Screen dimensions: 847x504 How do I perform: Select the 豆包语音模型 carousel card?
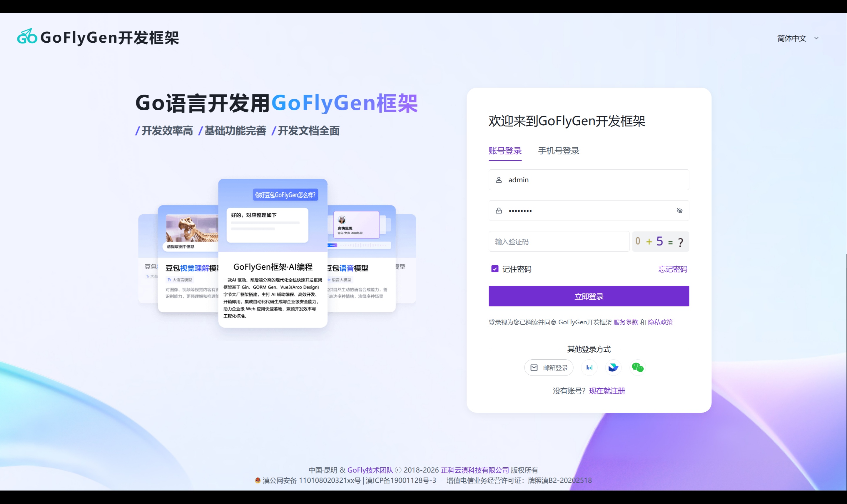[x=362, y=258]
